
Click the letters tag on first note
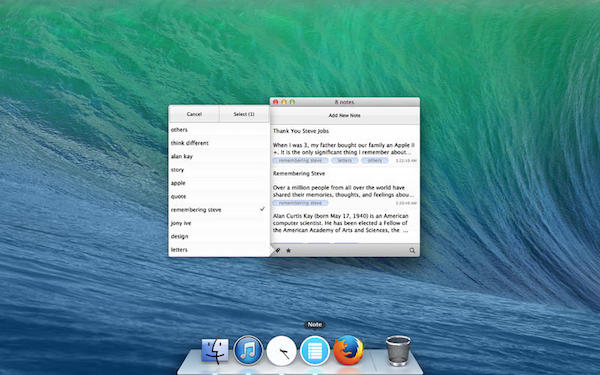(344, 161)
